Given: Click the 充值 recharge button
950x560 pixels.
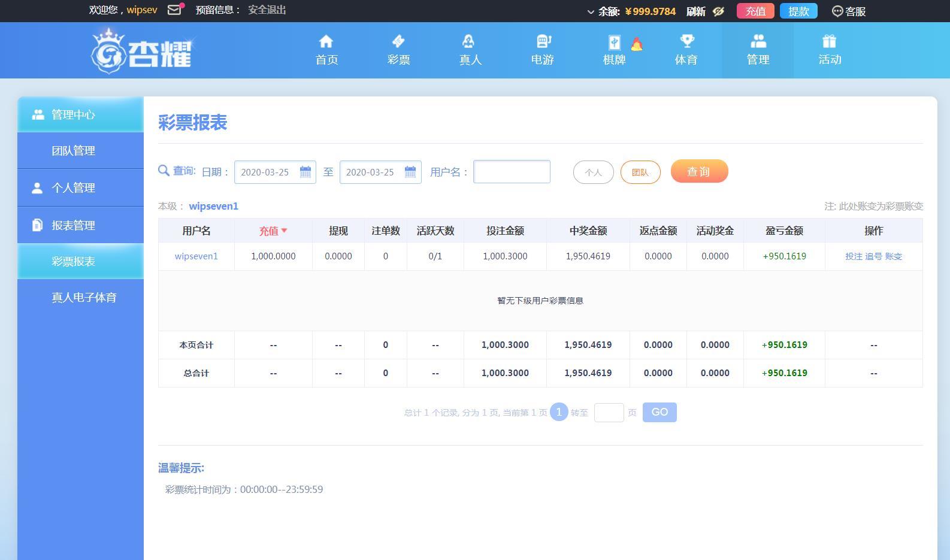Looking at the screenshot, I should 755,11.
